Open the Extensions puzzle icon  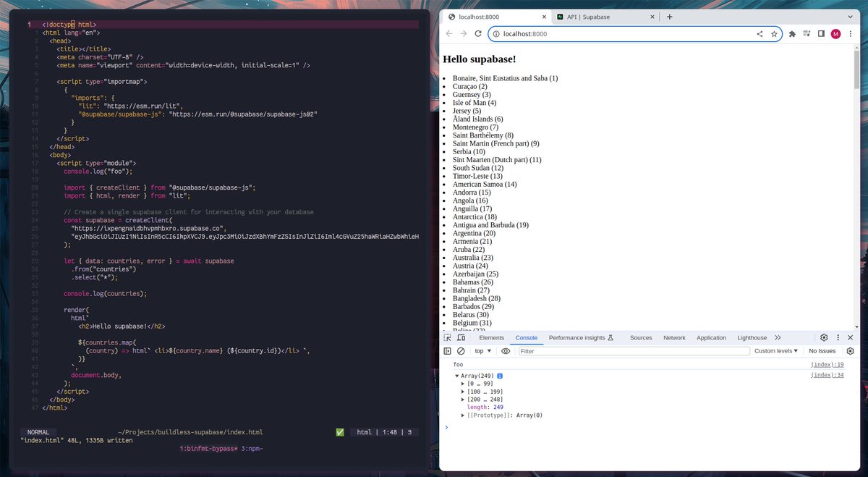[x=793, y=34]
